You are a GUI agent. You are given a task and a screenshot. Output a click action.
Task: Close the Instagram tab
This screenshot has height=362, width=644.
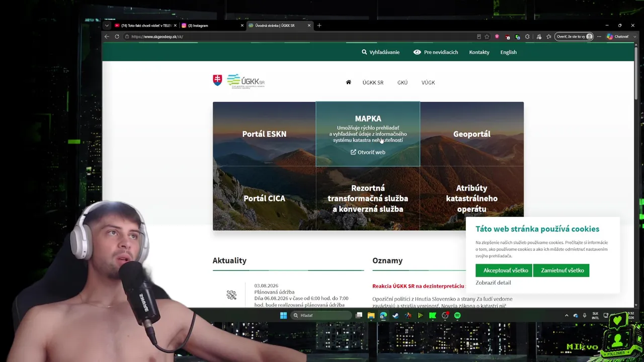point(242,26)
